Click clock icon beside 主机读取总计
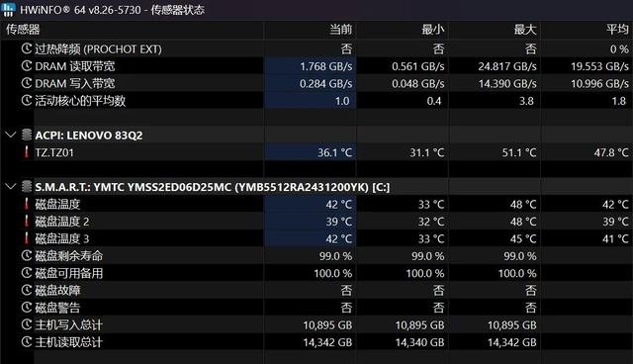Screen dimensions: 633x364 pyautogui.click(x=27, y=342)
